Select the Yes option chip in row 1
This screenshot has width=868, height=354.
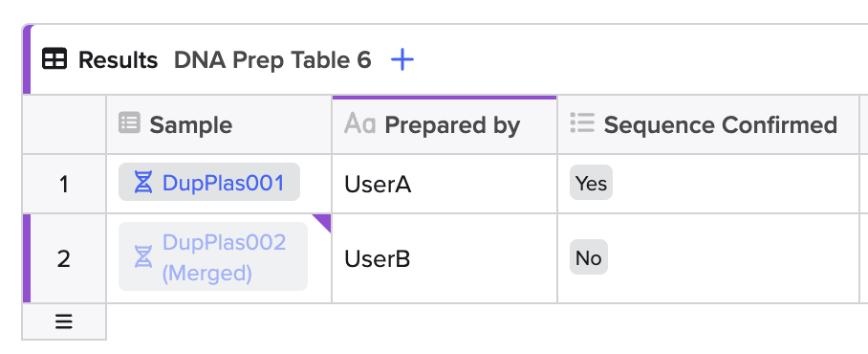coord(591,183)
